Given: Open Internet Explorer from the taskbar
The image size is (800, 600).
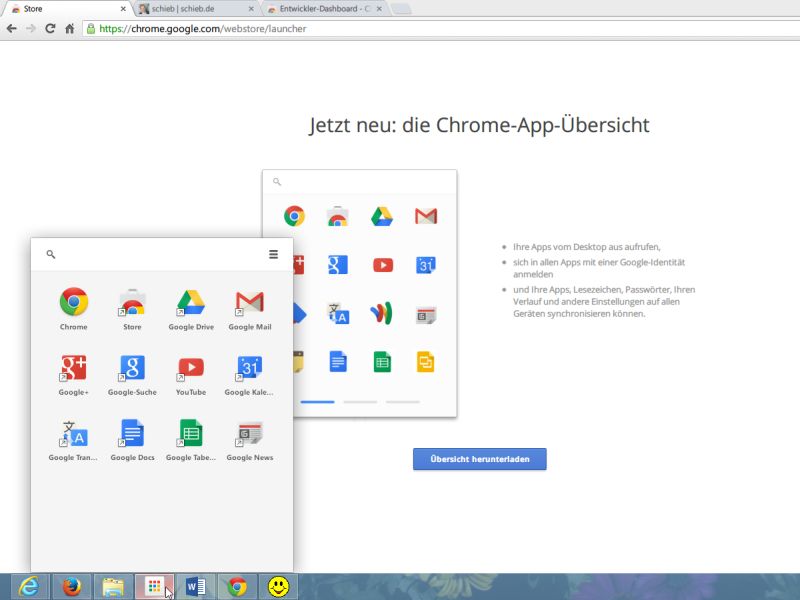Looking at the screenshot, I should pyautogui.click(x=29, y=587).
